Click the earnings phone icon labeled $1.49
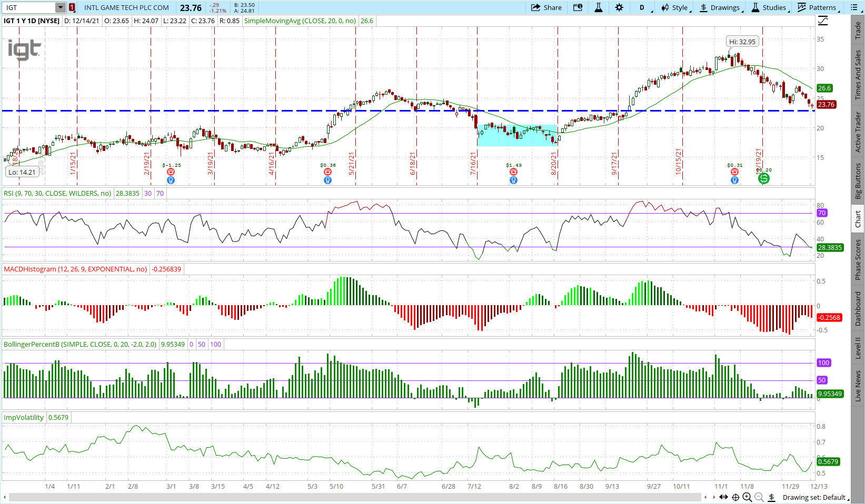The height and width of the screenshot is (504, 865). [513, 172]
